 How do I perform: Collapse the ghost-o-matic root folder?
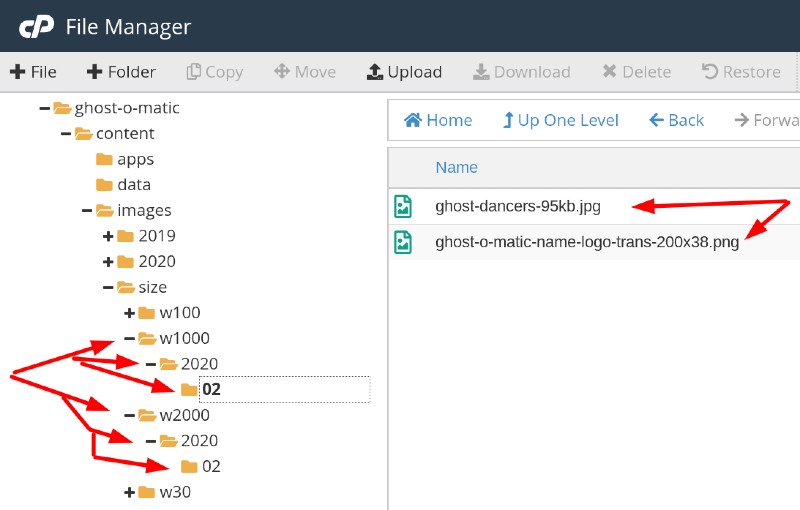click(x=44, y=108)
